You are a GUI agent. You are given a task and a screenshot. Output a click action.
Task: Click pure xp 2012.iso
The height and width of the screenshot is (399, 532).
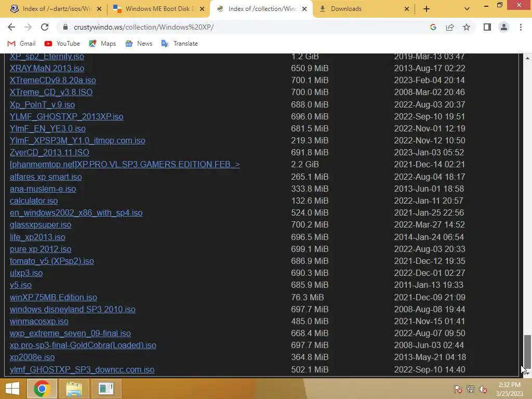click(41, 249)
